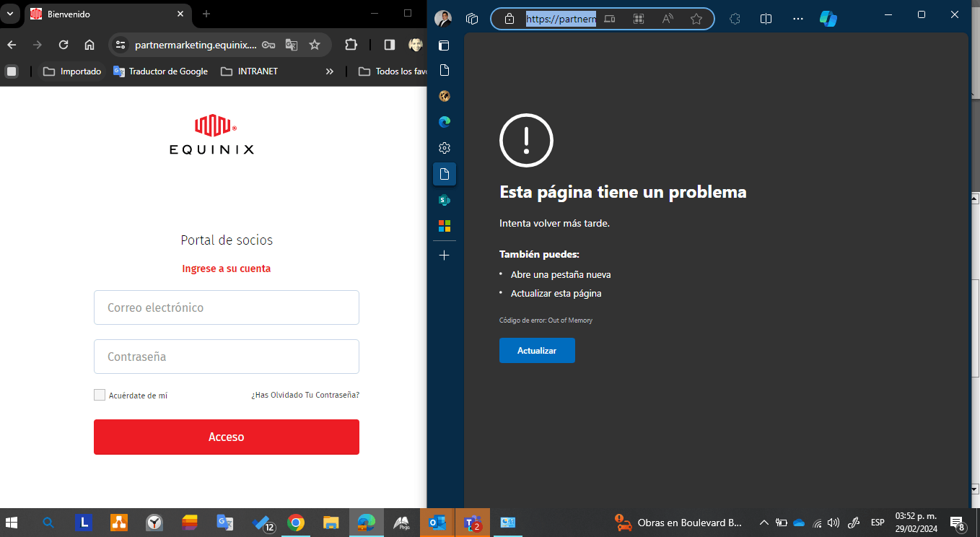Image resolution: width=980 pixels, height=537 pixels.
Task: Click the ESP language indicator
Action: (878, 523)
